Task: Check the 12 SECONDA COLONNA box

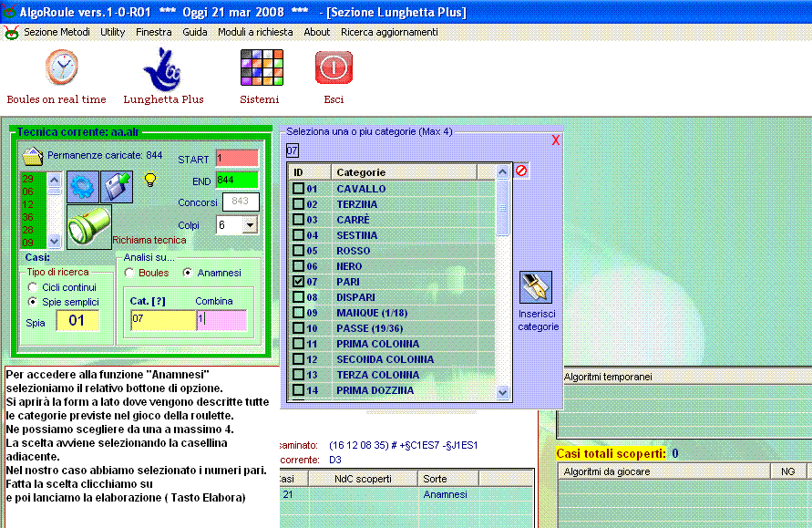Action: [x=298, y=358]
